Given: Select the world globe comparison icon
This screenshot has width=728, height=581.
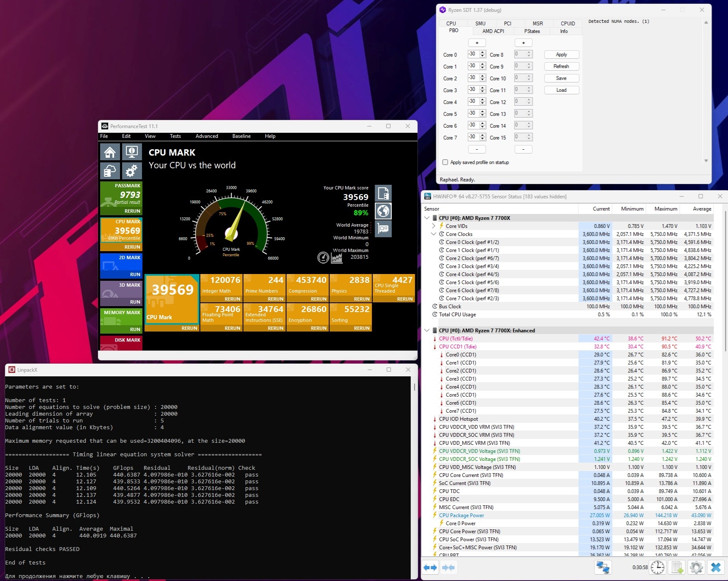Looking at the screenshot, I should [x=383, y=211].
